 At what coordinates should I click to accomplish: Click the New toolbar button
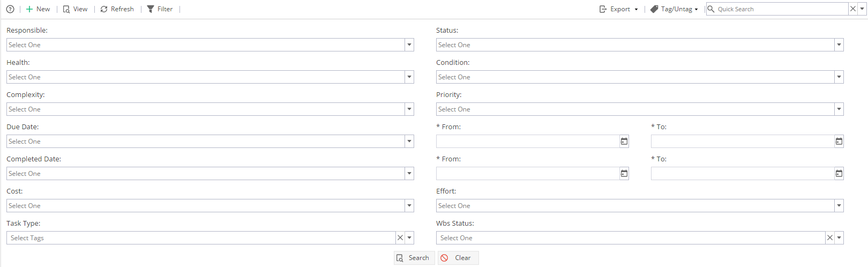point(38,9)
